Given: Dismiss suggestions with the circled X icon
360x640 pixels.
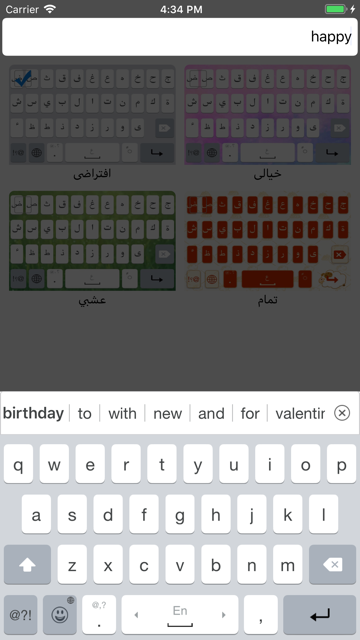Looking at the screenshot, I should coord(342,413).
